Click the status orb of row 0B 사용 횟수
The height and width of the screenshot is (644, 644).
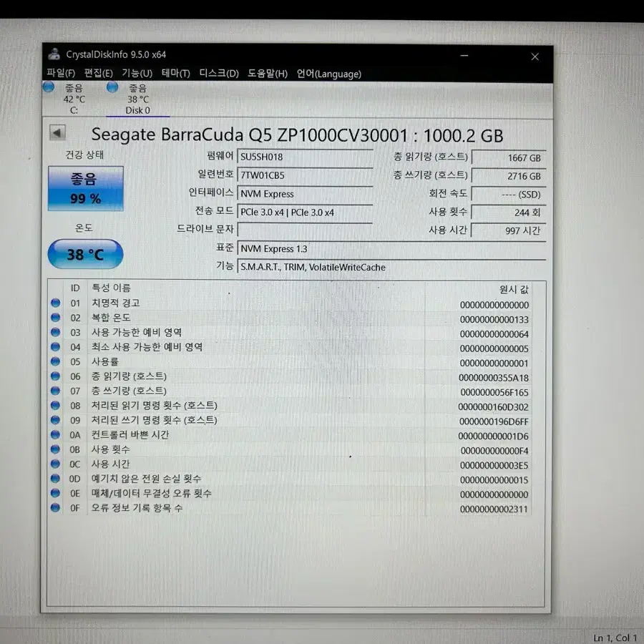[x=55, y=449]
